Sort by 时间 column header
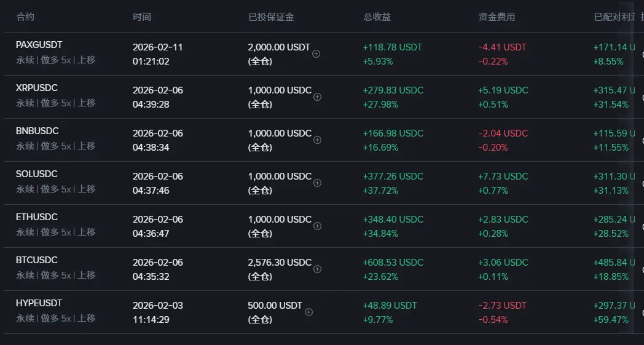 142,17
